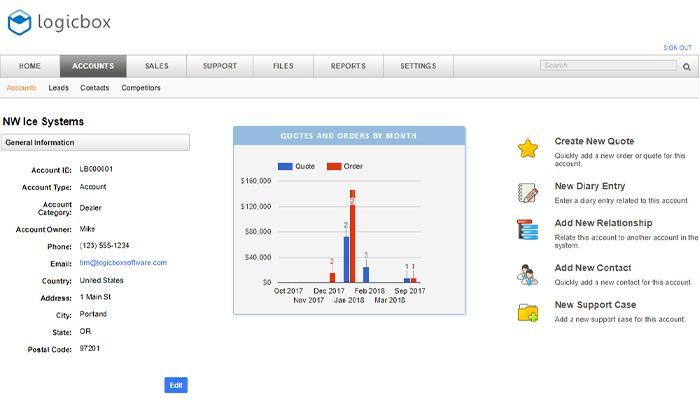Image resolution: width=700 pixels, height=400 pixels.
Task: Click the $160,000 axis label
Action: tap(256, 181)
